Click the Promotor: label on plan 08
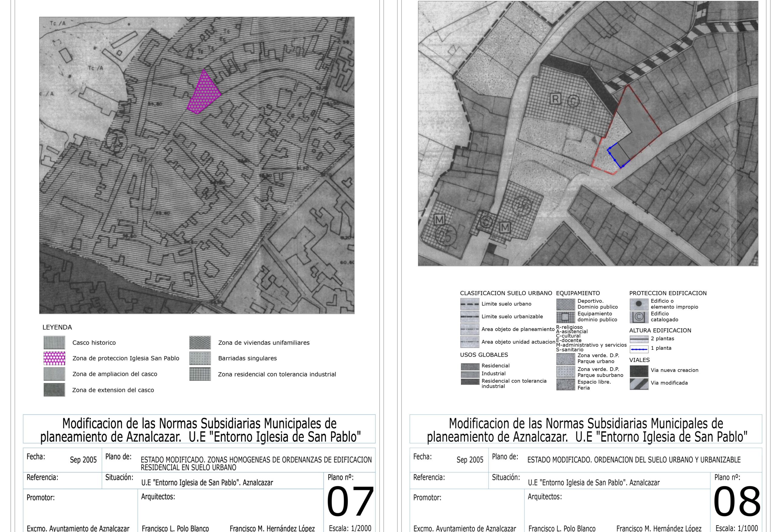778x532 pixels. [427, 498]
